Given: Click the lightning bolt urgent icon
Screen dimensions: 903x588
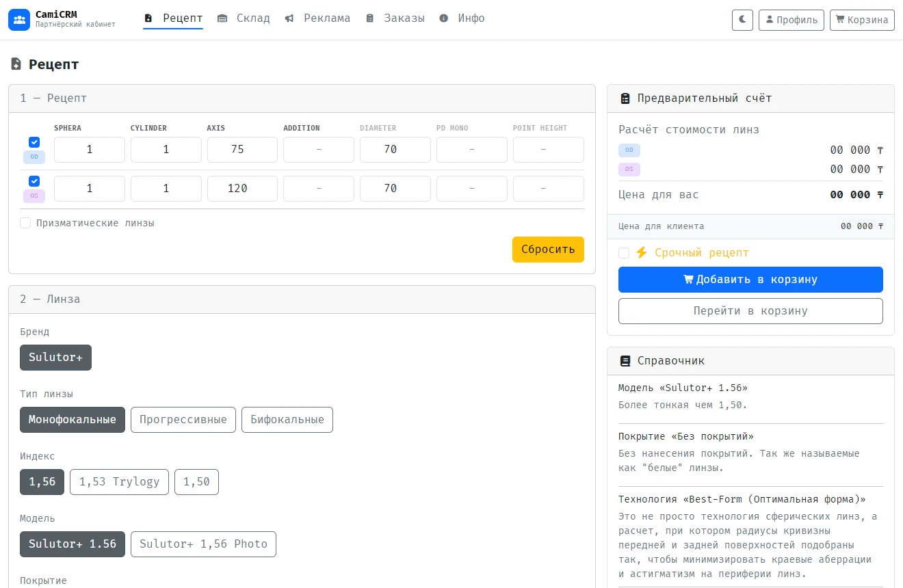Looking at the screenshot, I should click(641, 253).
